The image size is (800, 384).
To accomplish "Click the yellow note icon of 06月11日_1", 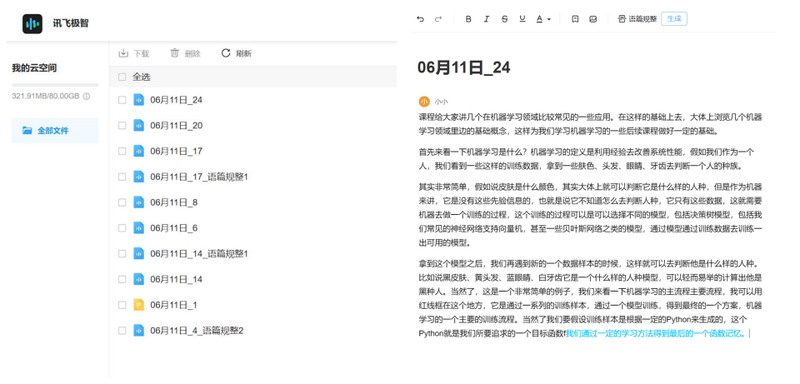I will point(139,305).
